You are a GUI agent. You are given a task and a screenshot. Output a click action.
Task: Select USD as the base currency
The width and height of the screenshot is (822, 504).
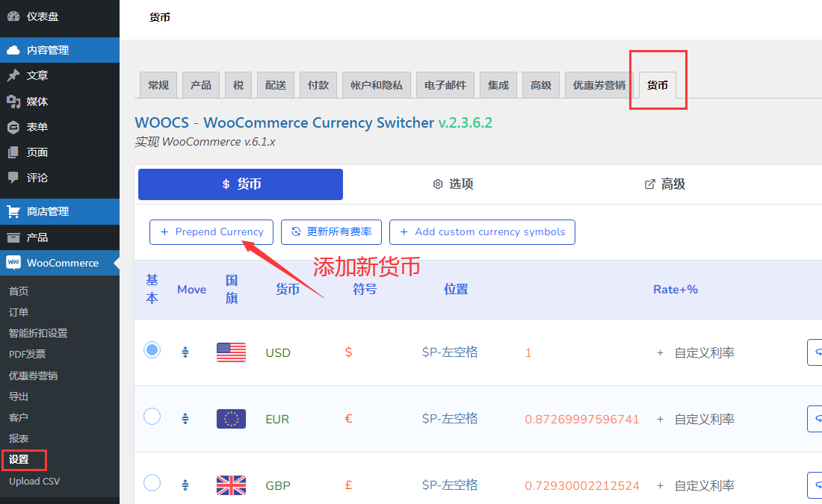[152, 350]
